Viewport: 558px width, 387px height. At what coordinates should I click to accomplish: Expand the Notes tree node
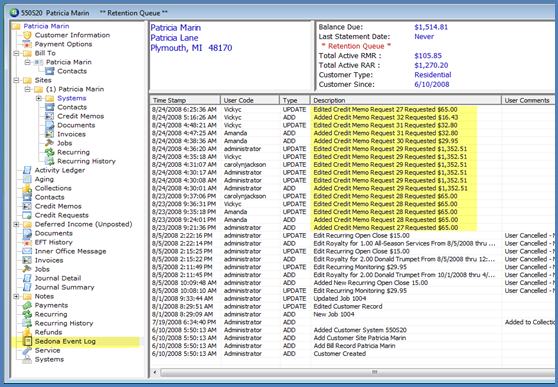pyautogui.click(x=16, y=297)
